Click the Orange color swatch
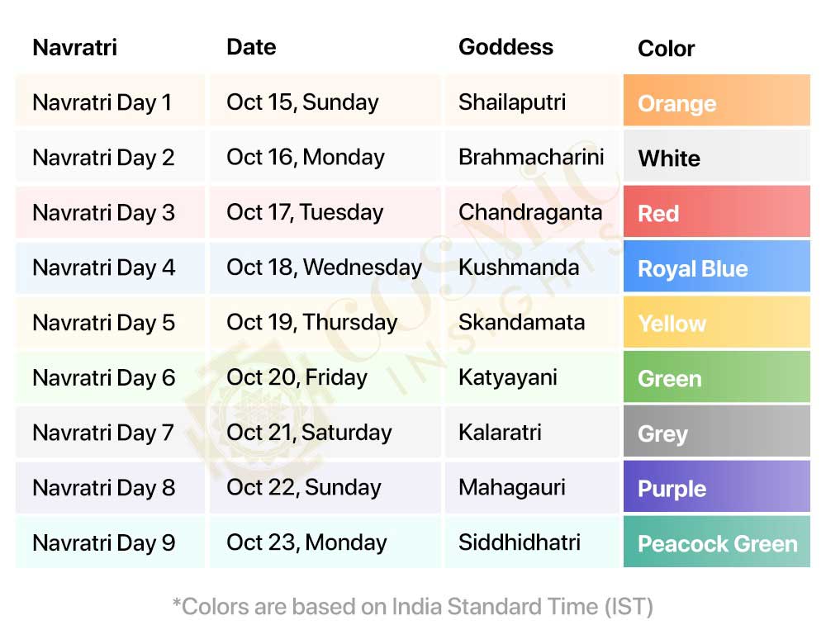 click(x=716, y=102)
